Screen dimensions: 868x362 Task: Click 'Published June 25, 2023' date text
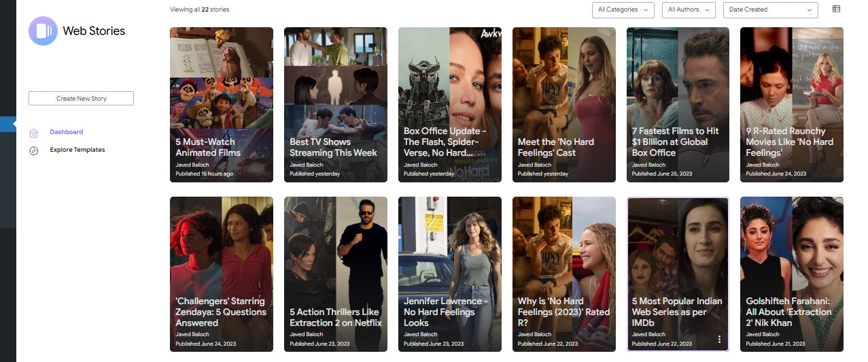tap(662, 174)
